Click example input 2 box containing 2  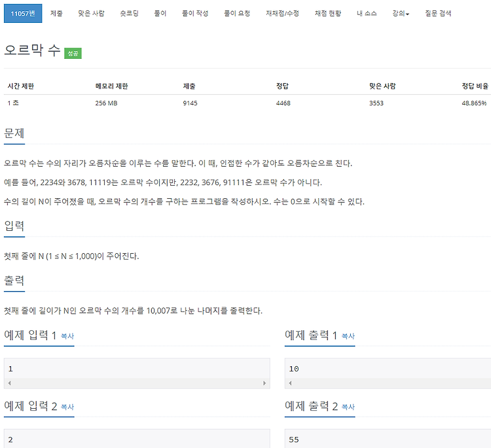tap(137, 439)
